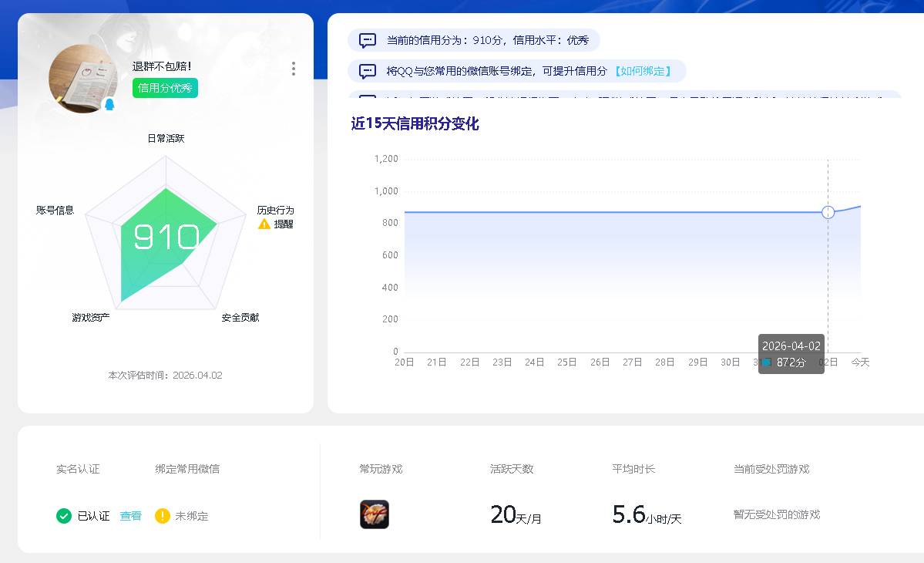924x563 pixels.
Task: Click the chat bubble icon before the credit score message
Action: [366, 39]
